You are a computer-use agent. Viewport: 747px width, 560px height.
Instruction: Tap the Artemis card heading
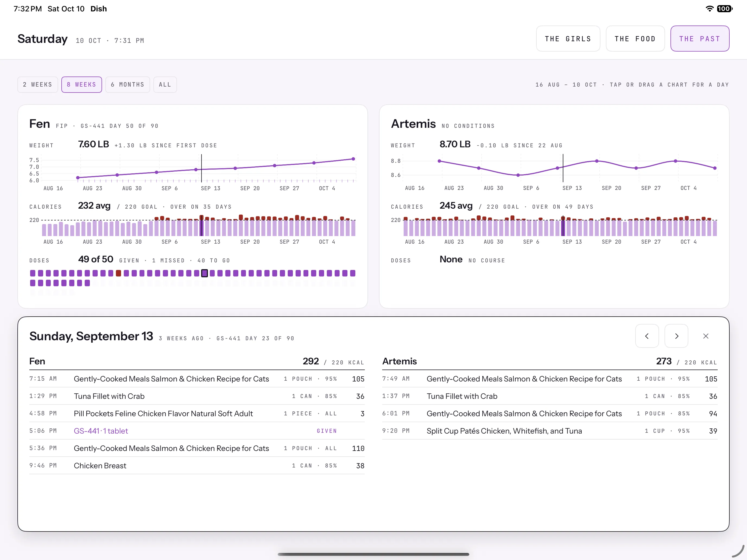point(413,124)
